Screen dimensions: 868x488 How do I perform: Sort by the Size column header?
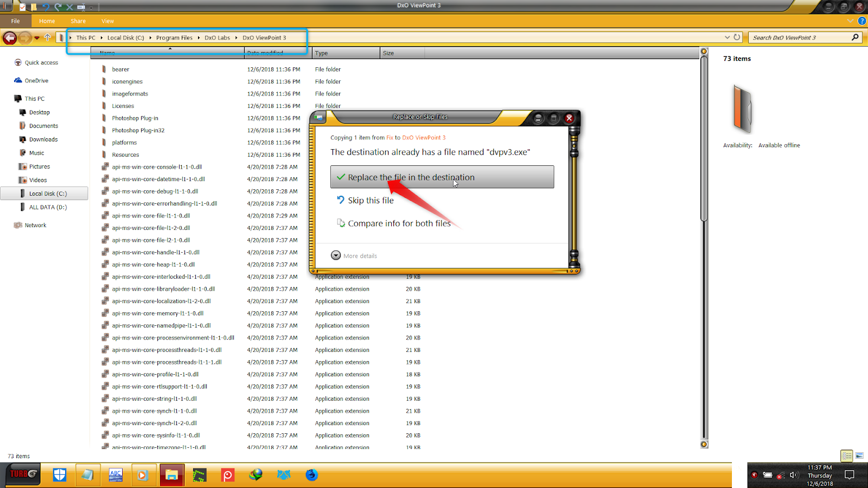click(402, 53)
